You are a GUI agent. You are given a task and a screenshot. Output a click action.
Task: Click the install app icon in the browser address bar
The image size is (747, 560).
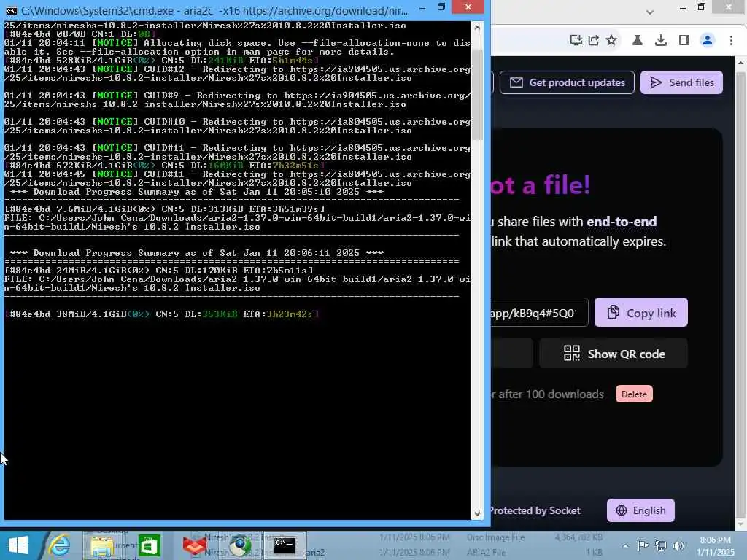[x=576, y=41]
